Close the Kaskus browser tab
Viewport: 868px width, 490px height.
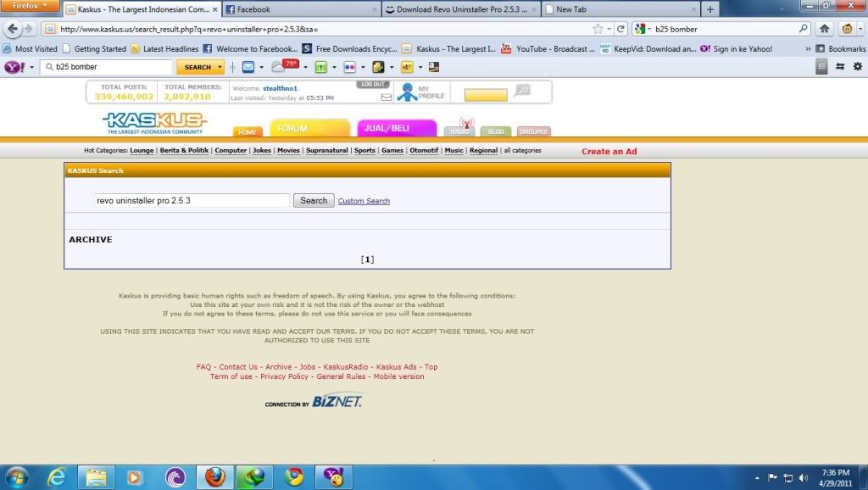click(214, 9)
